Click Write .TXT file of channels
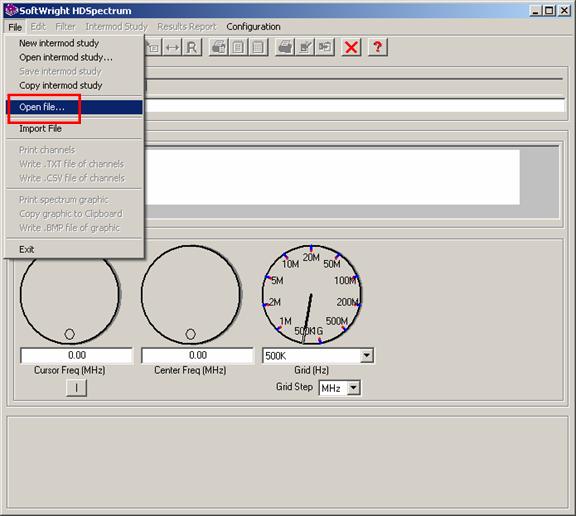576x516 pixels. click(72, 164)
